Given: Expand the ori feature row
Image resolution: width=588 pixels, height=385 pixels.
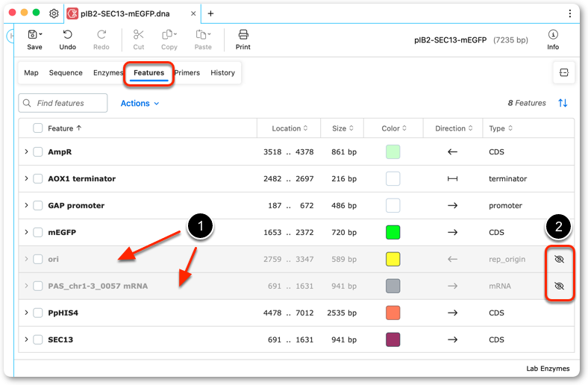Looking at the screenshot, I should [26, 259].
